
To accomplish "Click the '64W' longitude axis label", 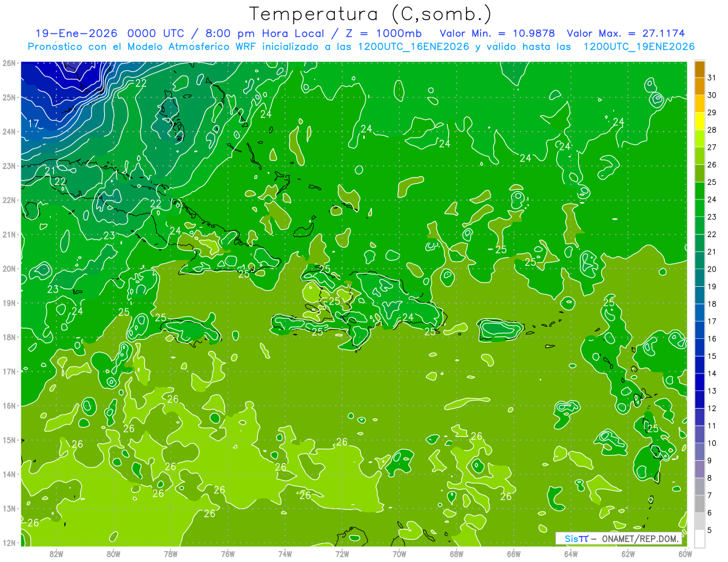I will click(x=571, y=554).
